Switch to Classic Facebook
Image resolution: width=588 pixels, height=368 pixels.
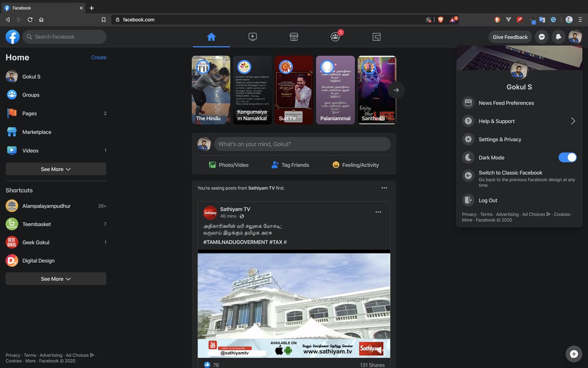519,179
